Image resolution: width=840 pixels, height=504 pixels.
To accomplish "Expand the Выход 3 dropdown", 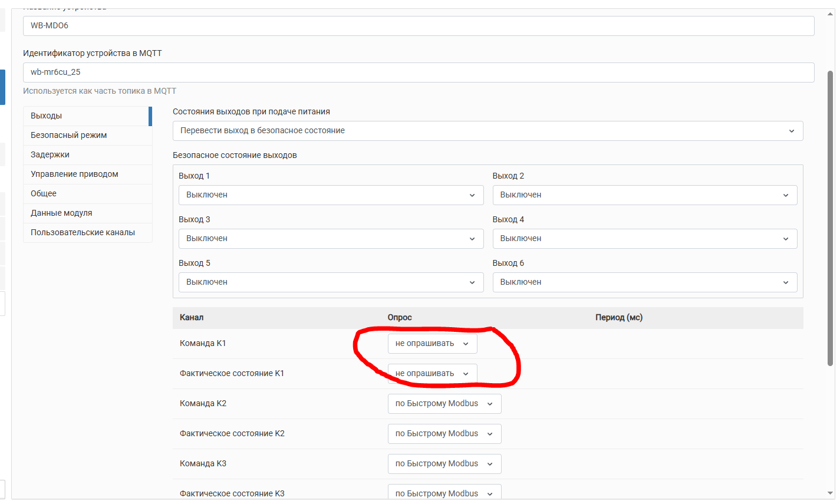I will (331, 239).
